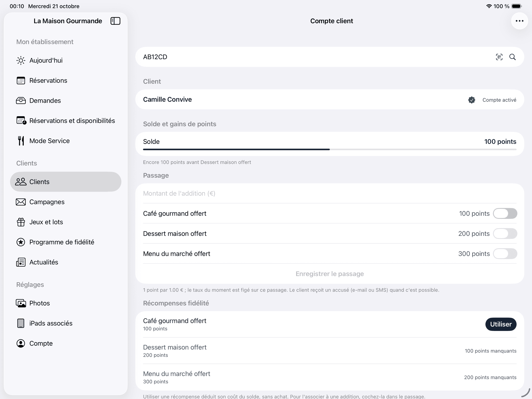Click the newspaper icon beside Actualités
The image size is (532, 399).
point(21,262)
